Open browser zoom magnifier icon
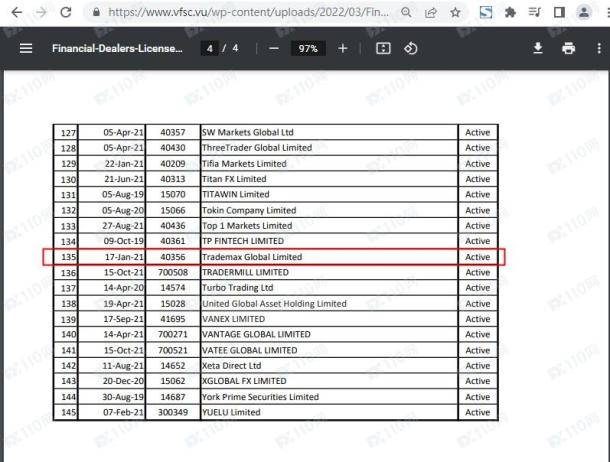 tap(406, 12)
